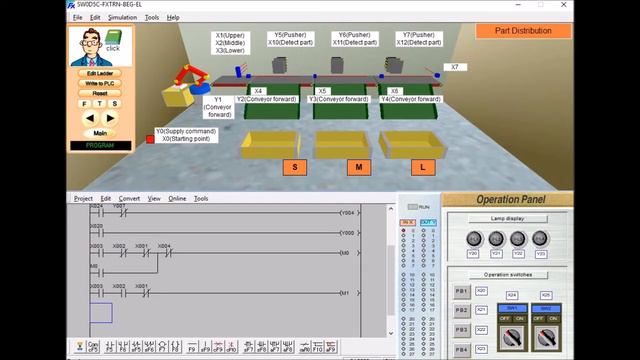Select the normally closed contact F6 tool

[123, 347]
